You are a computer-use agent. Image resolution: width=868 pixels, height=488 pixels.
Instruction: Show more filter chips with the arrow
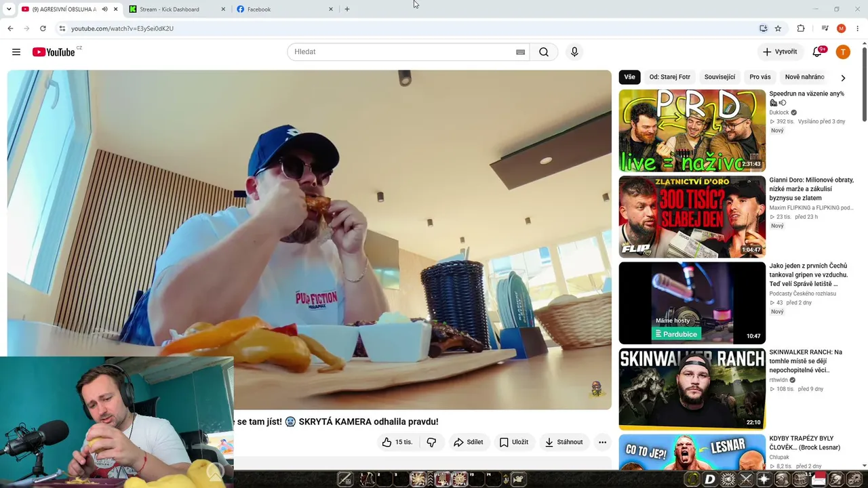(843, 77)
